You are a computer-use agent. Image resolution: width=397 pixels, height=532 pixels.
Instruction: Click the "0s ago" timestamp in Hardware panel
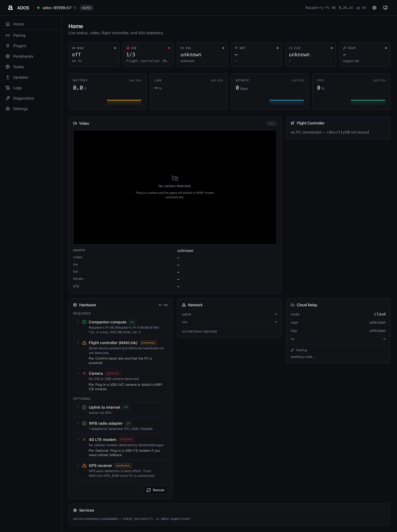coord(163,305)
